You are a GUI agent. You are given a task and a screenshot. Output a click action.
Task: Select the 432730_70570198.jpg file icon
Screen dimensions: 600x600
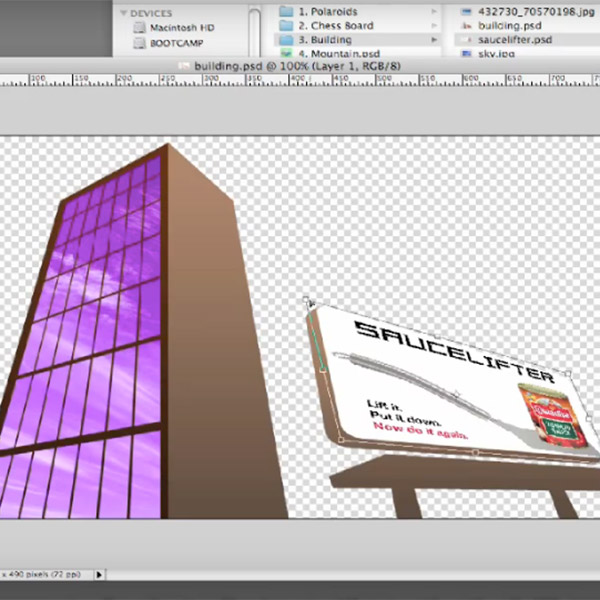[x=466, y=11]
